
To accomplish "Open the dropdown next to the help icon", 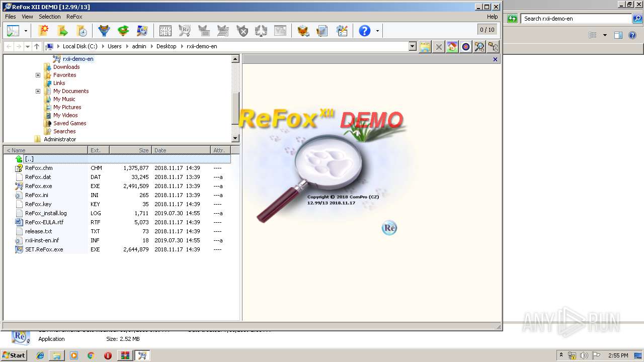I will [x=377, y=31].
